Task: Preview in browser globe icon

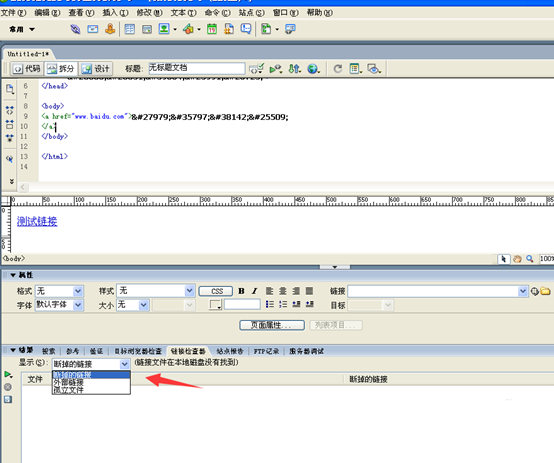Action: 313,68
